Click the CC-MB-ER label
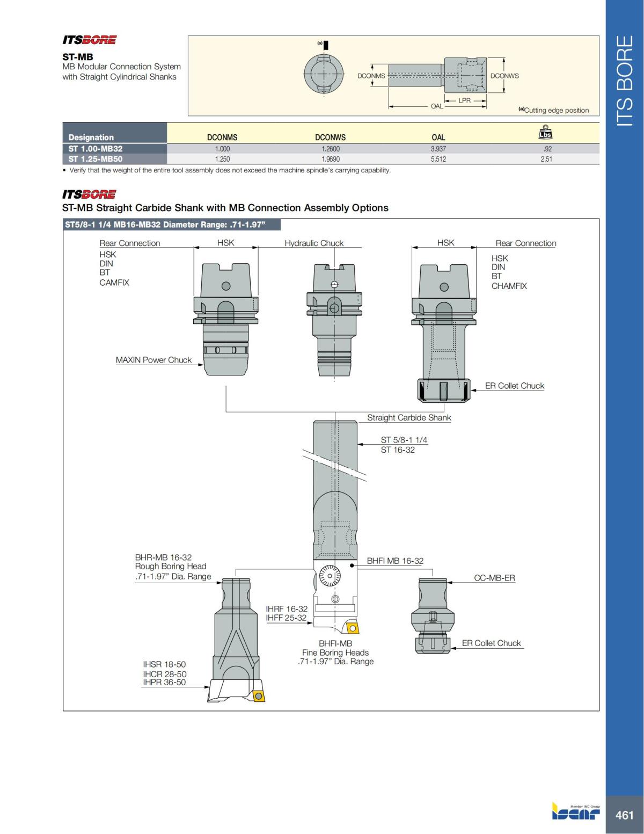 point(494,578)
